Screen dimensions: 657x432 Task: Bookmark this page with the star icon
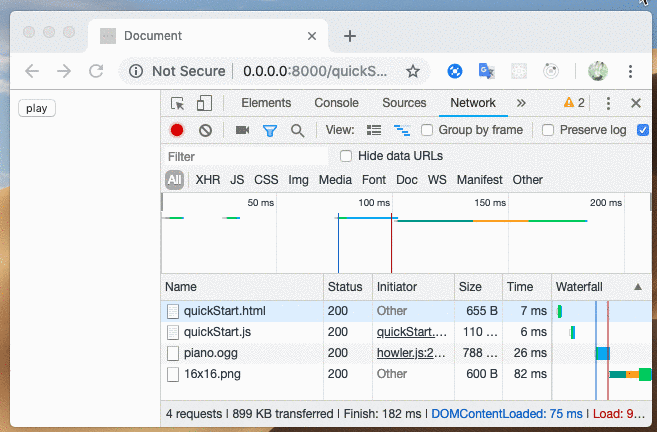[x=412, y=71]
